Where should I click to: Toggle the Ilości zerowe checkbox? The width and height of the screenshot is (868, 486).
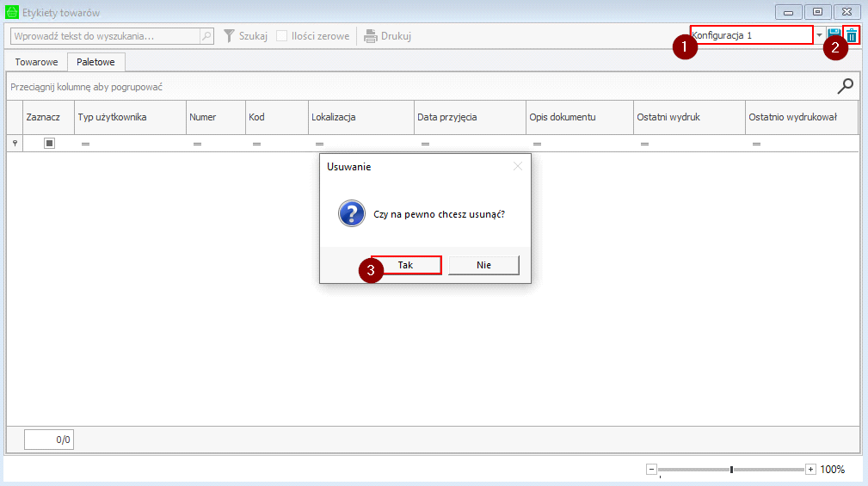pyautogui.click(x=282, y=36)
